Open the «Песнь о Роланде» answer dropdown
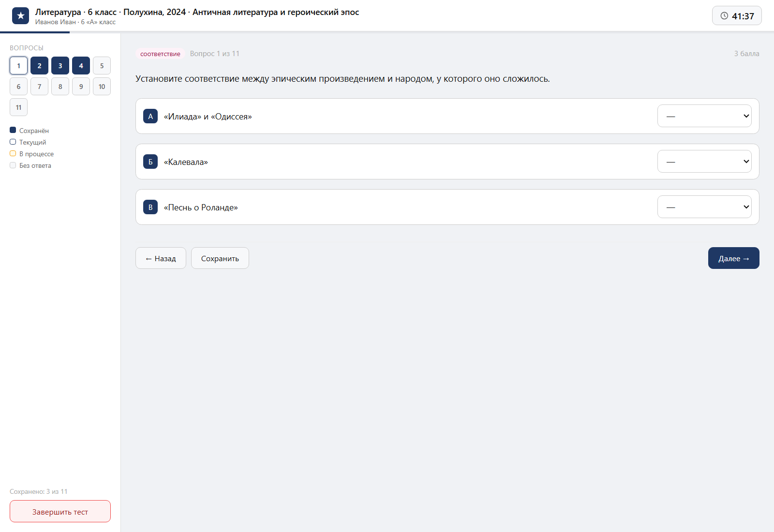Screen dimensions: 774x532 coord(704,207)
